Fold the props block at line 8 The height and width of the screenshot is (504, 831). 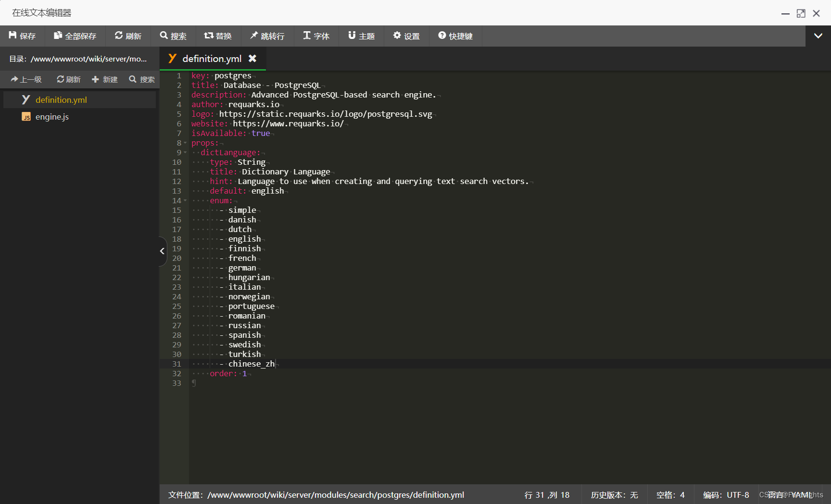(x=185, y=143)
